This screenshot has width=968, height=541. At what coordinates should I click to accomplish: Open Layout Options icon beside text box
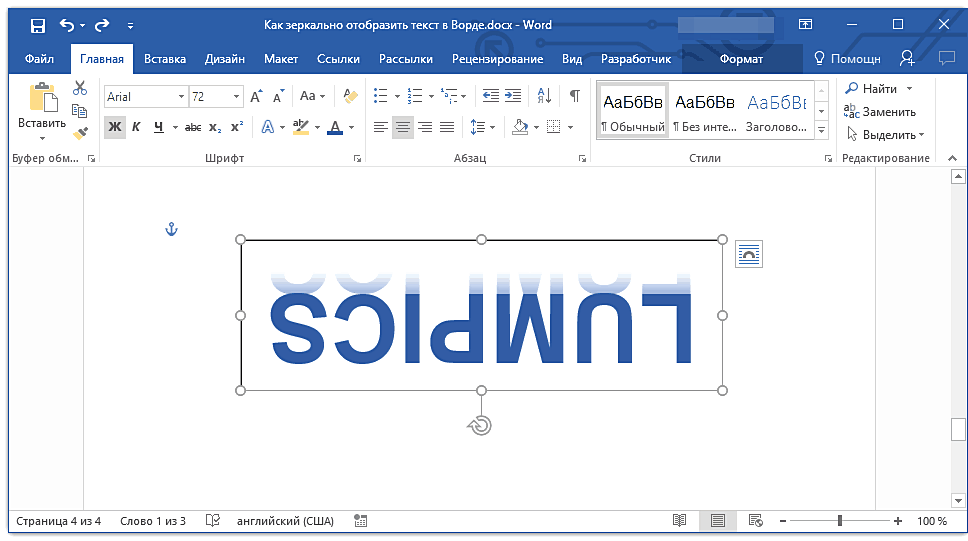[x=748, y=254]
